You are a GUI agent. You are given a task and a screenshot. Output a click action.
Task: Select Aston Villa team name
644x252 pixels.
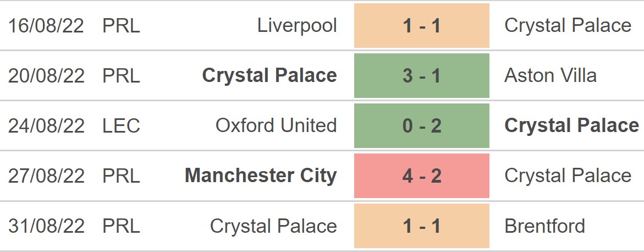click(550, 75)
